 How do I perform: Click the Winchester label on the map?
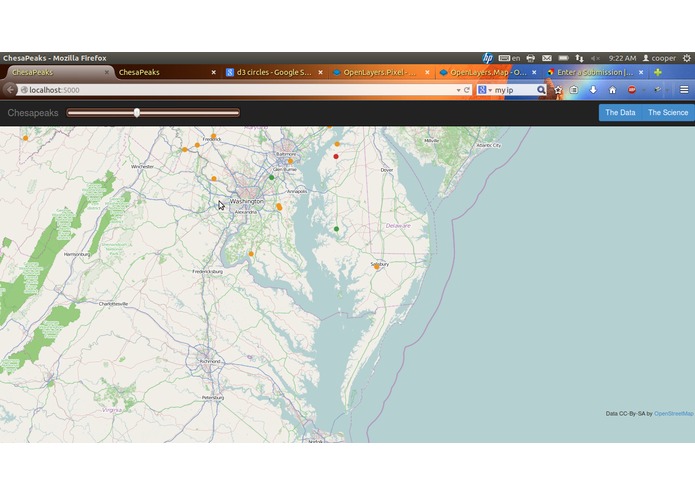(x=143, y=167)
